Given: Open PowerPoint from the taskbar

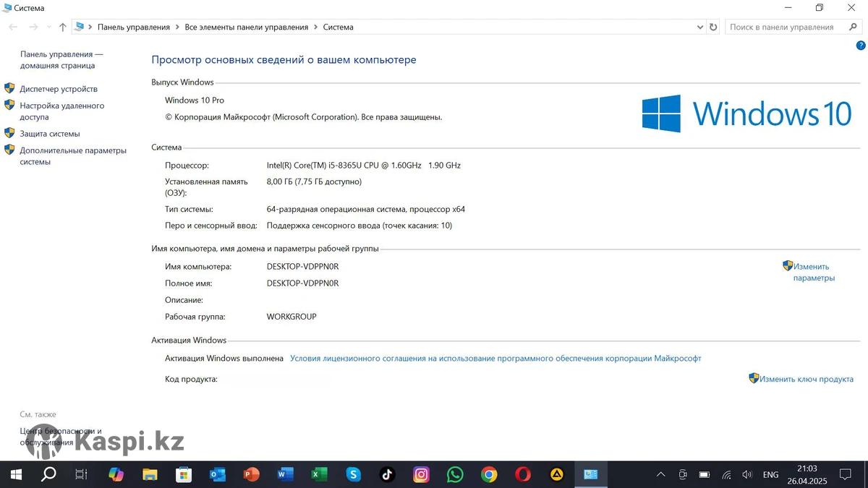Looking at the screenshot, I should (251, 474).
